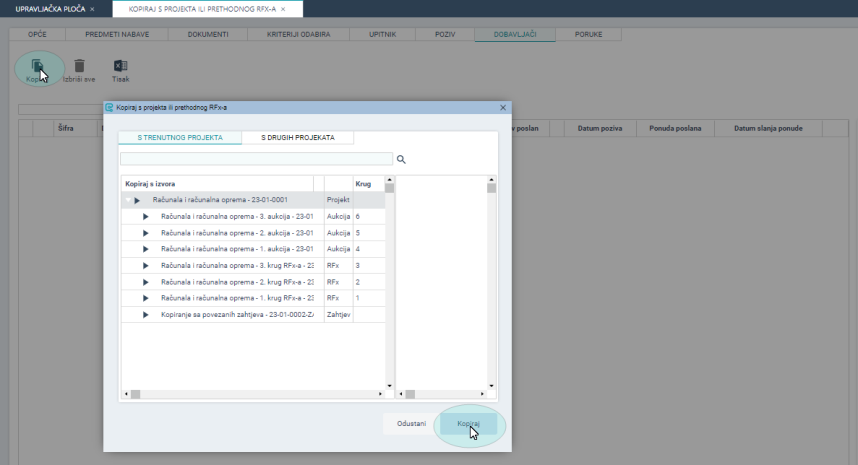Expand the 2. aukcija tree row

click(146, 232)
